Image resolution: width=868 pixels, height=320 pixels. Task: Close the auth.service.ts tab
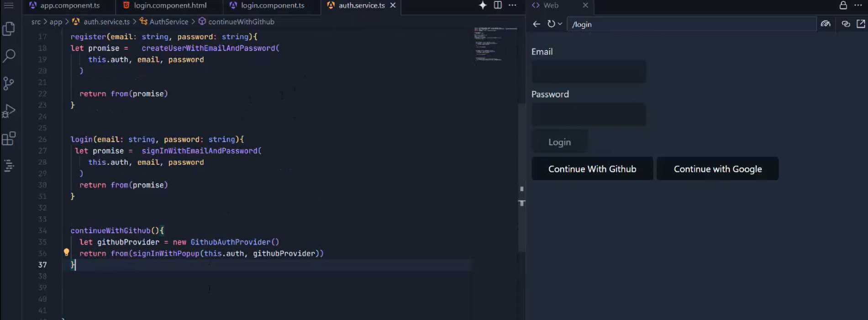[x=393, y=5]
